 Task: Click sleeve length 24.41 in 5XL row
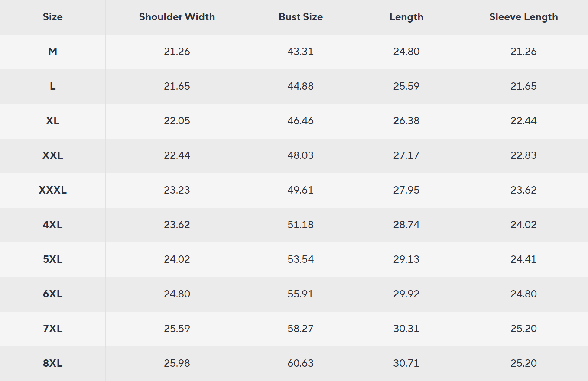click(523, 259)
